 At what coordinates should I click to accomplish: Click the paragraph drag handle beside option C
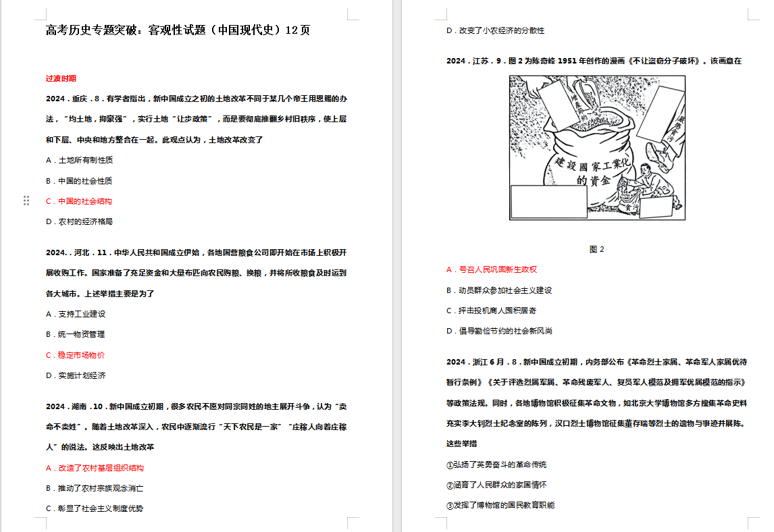pyautogui.click(x=26, y=201)
